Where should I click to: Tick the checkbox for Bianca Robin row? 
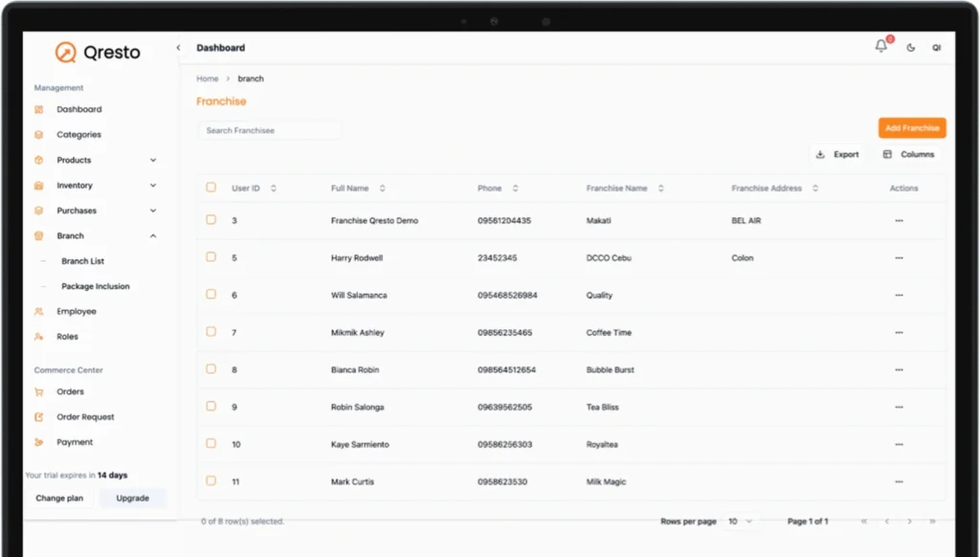click(x=212, y=369)
